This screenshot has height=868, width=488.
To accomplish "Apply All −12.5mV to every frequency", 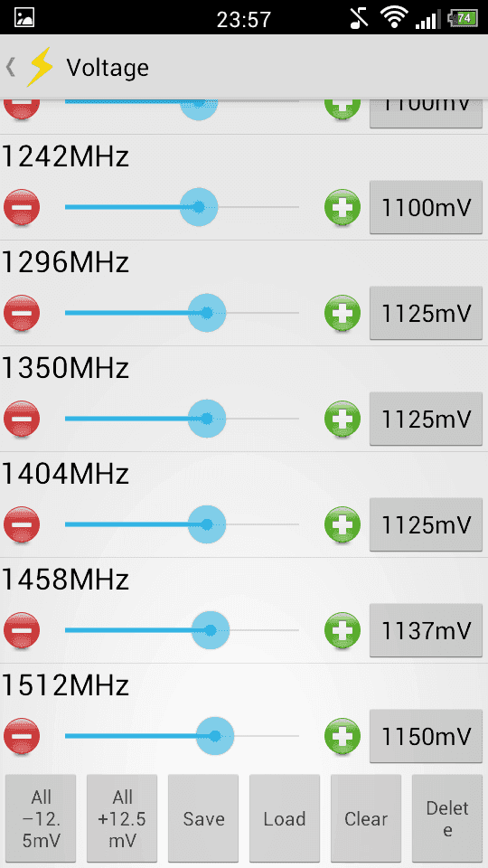I will tap(41, 818).
